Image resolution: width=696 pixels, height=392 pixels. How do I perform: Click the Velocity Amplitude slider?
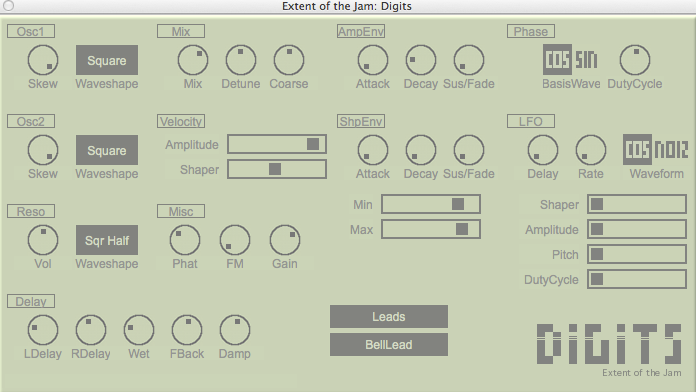click(277, 144)
